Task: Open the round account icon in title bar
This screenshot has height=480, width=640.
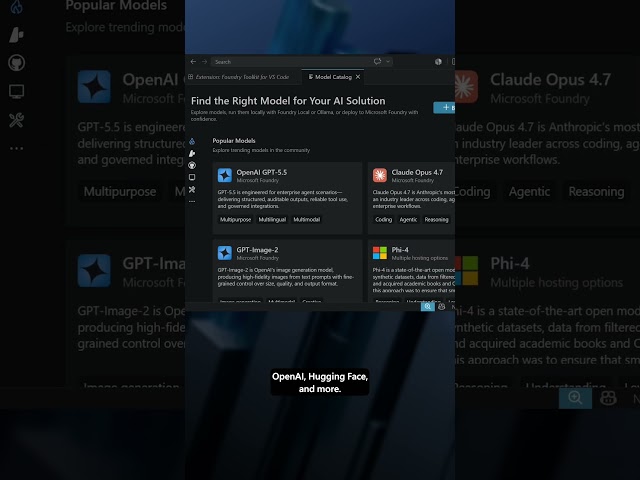Action: (438, 62)
